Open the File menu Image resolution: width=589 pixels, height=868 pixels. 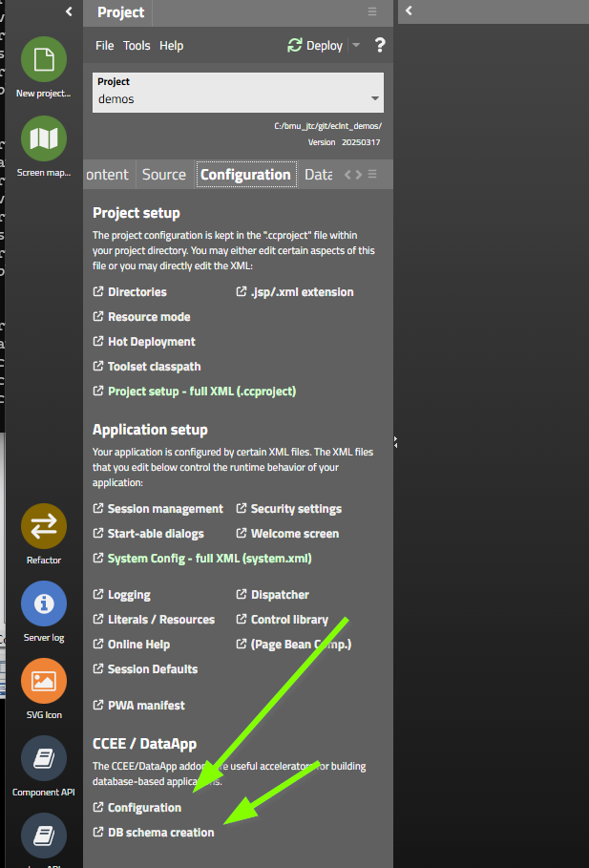point(104,46)
